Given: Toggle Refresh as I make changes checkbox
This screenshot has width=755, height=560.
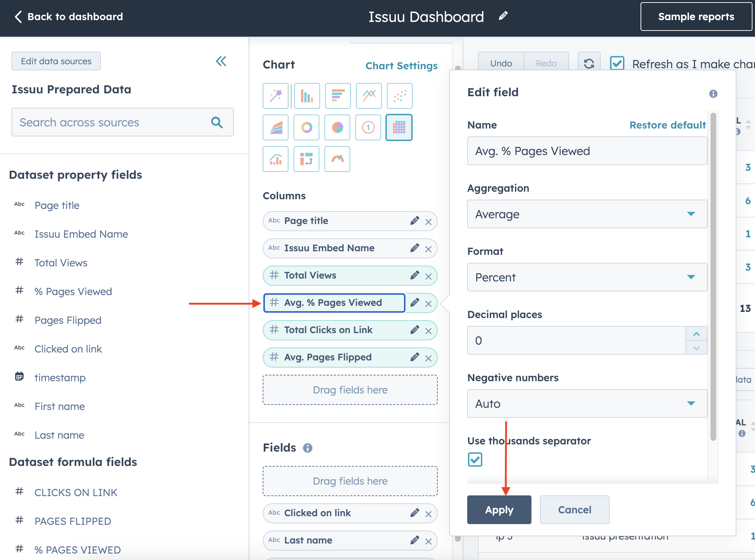Looking at the screenshot, I should pyautogui.click(x=617, y=64).
